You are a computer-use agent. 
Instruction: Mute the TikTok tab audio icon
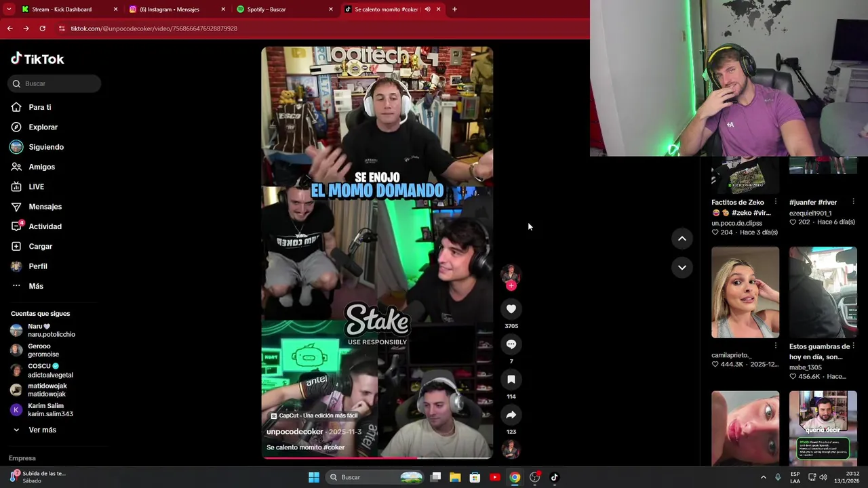[x=427, y=9]
